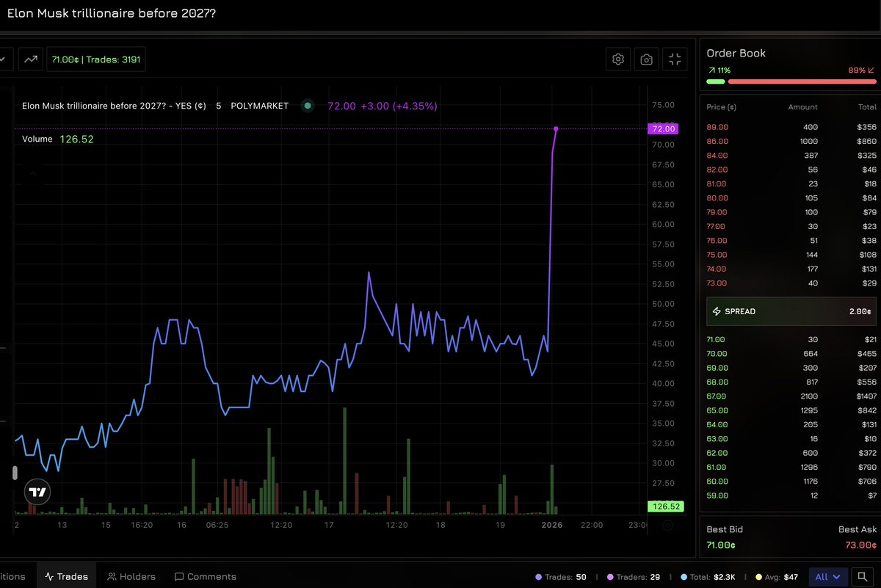881x588 pixels.
Task: Select the 89.00 ask row
Action: [791, 127]
